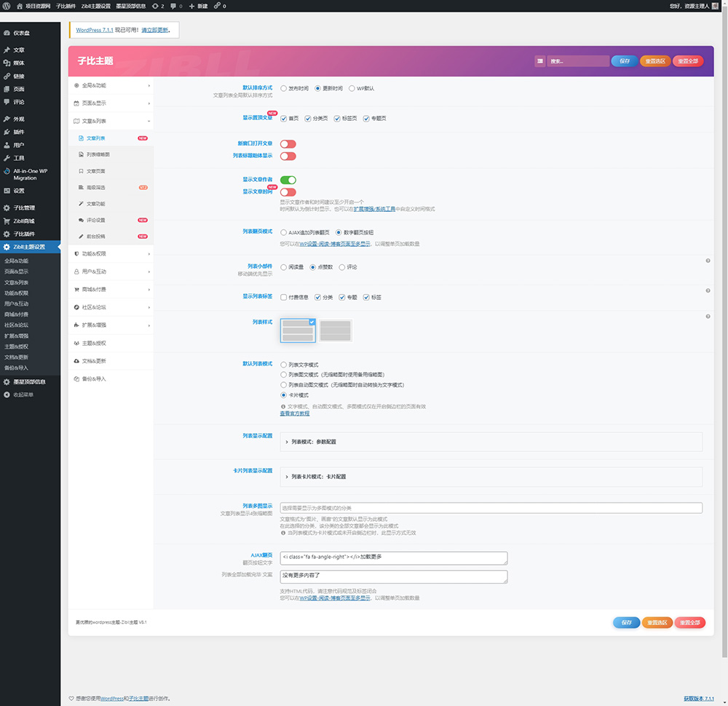Click the orange 重置选区 button in header
The image size is (728, 706).
coord(655,61)
